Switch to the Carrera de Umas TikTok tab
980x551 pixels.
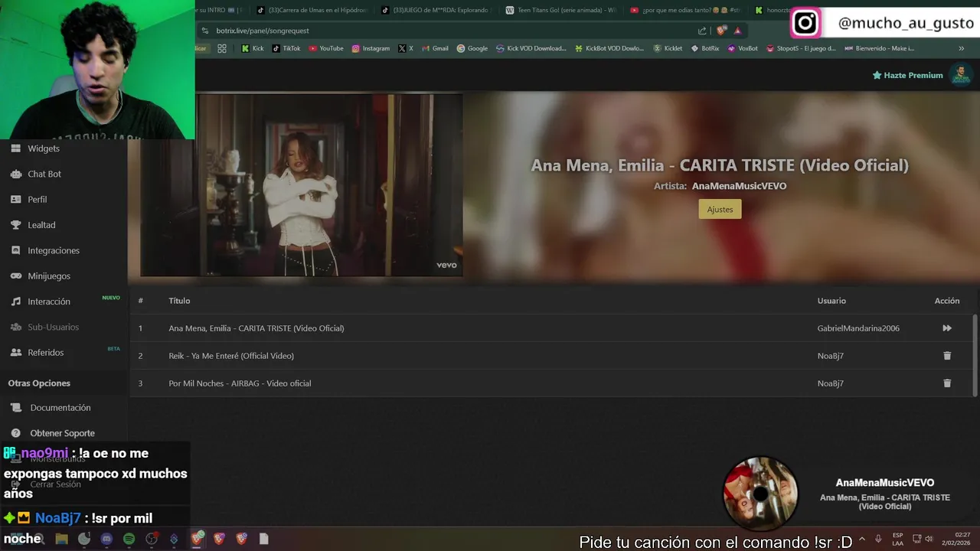(312, 10)
